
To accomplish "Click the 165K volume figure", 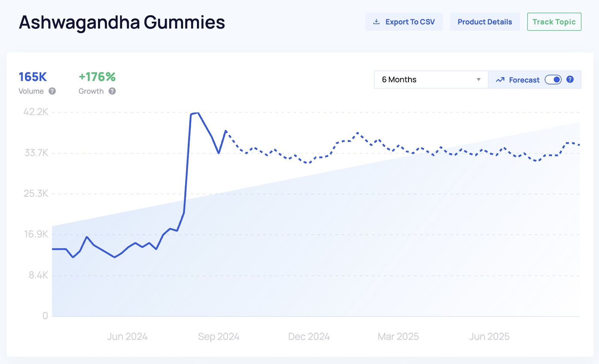I will click(x=33, y=77).
